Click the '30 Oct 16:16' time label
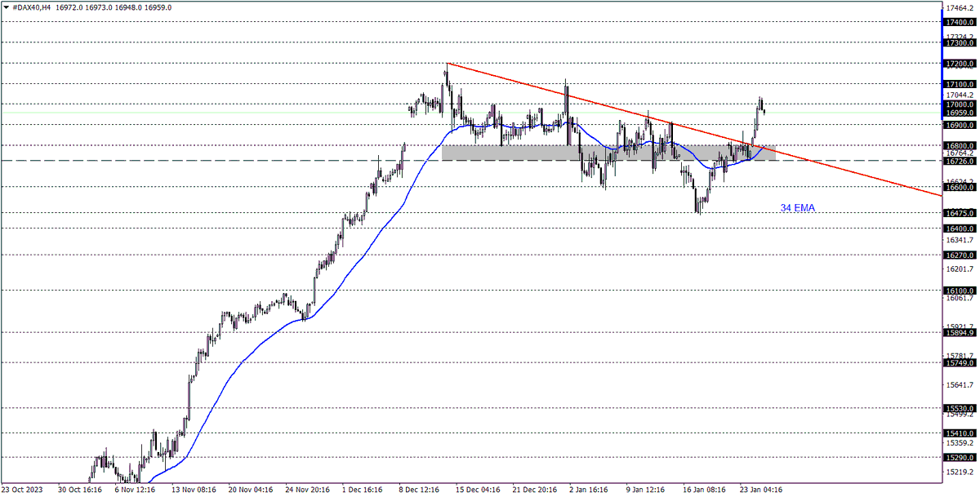Screen dimensions: 980x497 point(79,490)
